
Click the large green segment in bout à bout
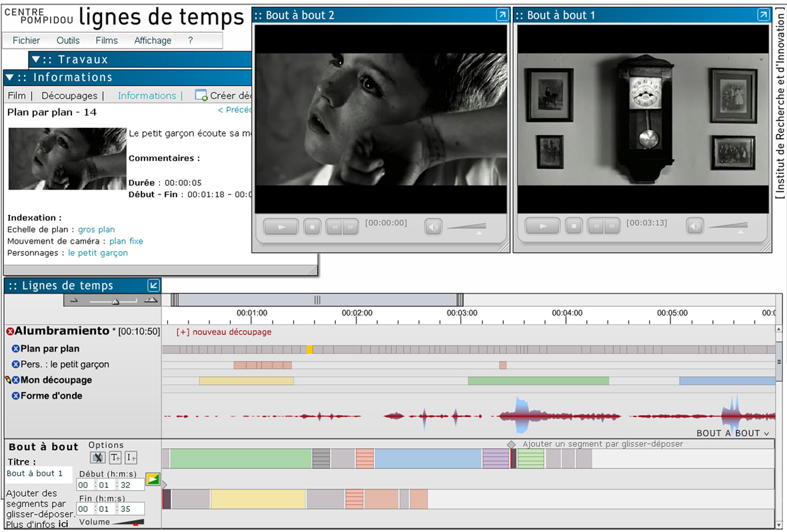pos(241,459)
